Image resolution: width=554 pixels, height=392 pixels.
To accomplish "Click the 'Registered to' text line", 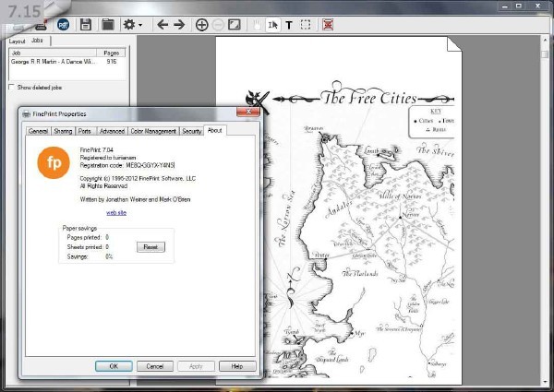I will [108, 158].
